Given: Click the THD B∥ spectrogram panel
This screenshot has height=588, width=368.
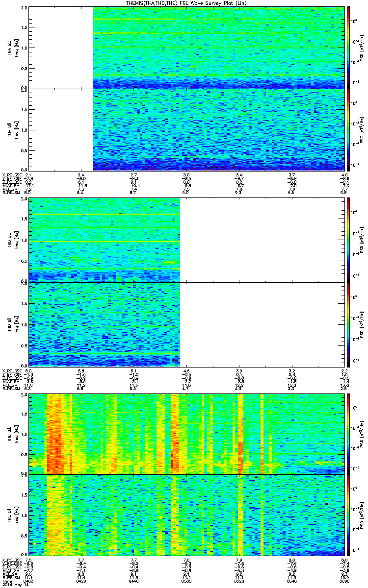Looking at the screenshot, I should coord(187,323).
